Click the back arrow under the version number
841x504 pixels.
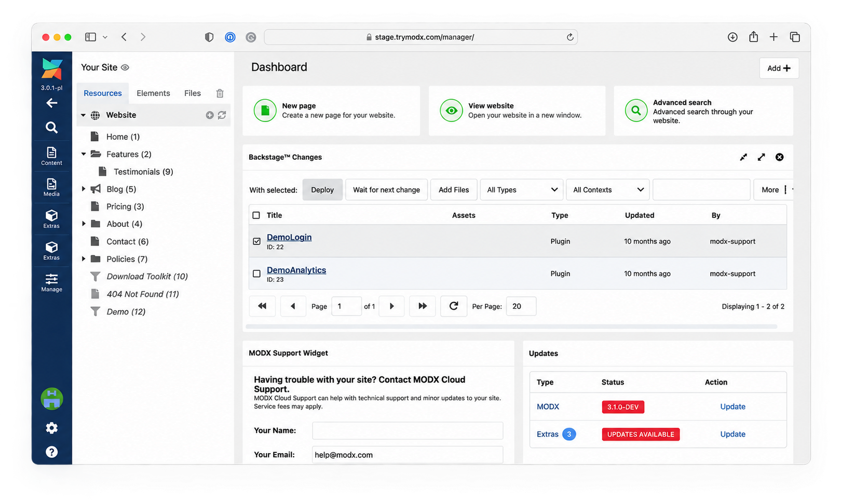[x=51, y=103]
